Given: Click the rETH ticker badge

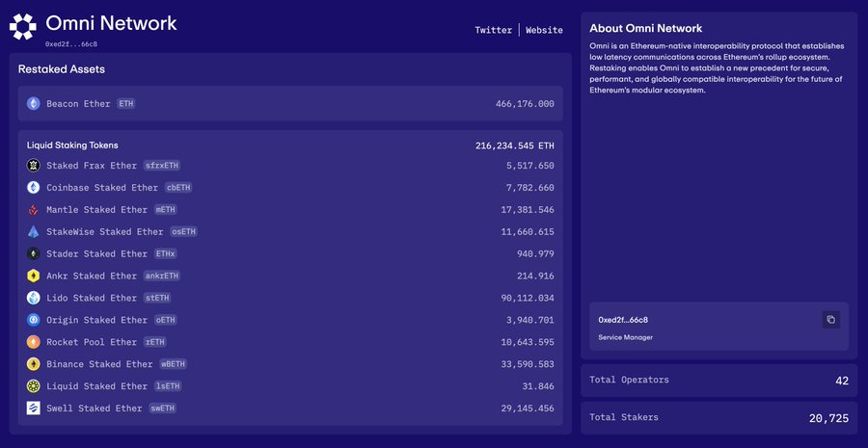Looking at the screenshot, I should 155,342.
